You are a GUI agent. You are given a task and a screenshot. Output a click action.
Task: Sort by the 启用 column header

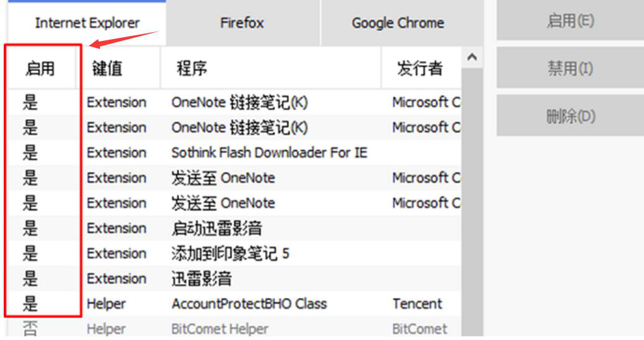[40, 68]
